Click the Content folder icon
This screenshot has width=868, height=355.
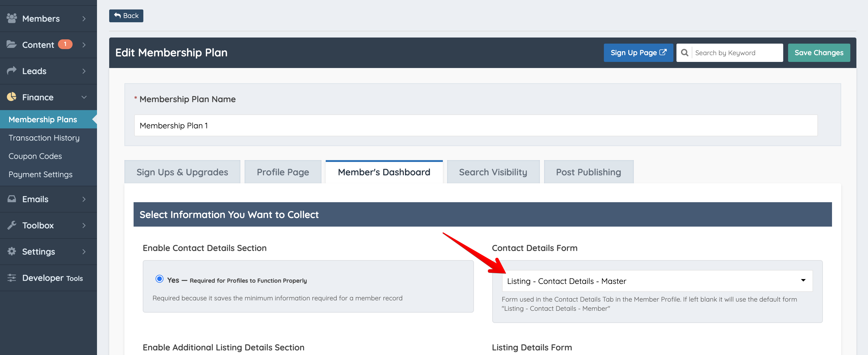click(x=12, y=45)
